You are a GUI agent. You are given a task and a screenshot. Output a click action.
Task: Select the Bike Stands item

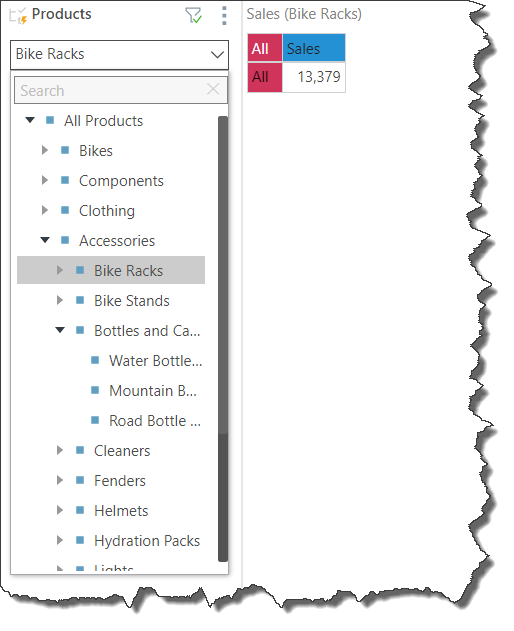point(132,301)
